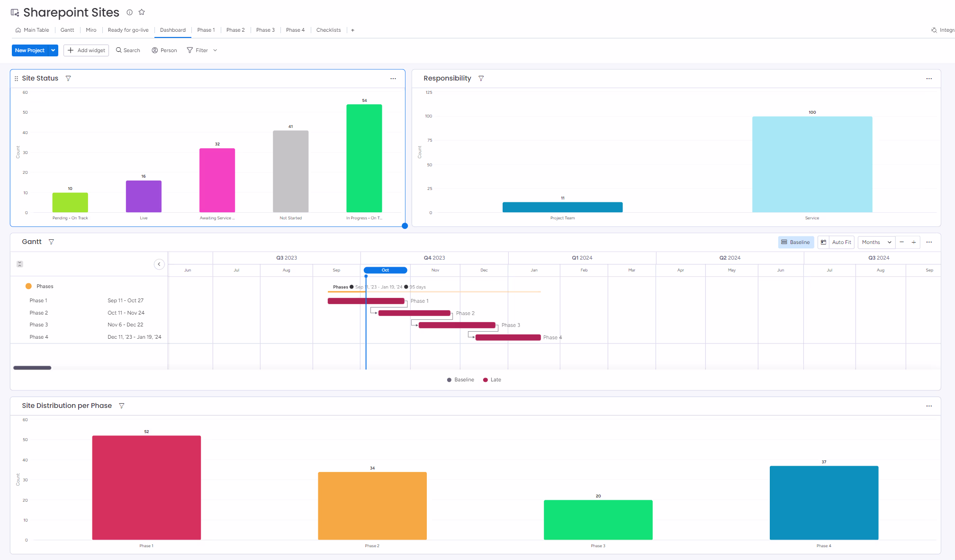Open the Search tool
Image resolution: width=955 pixels, height=560 pixels.
click(128, 50)
